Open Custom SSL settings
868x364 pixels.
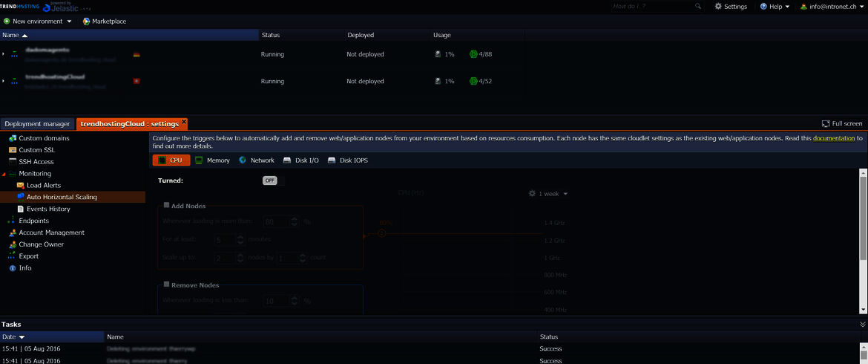pyautogui.click(x=36, y=149)
